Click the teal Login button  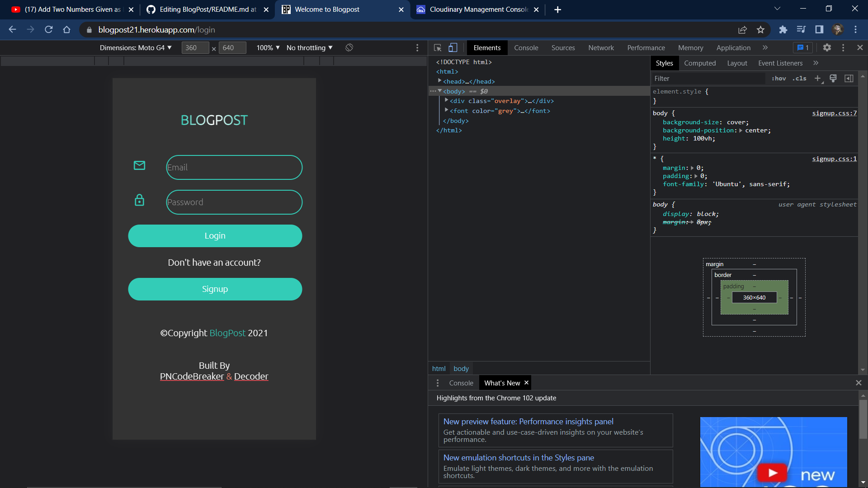pyautogui.click(x=215, y=235)
